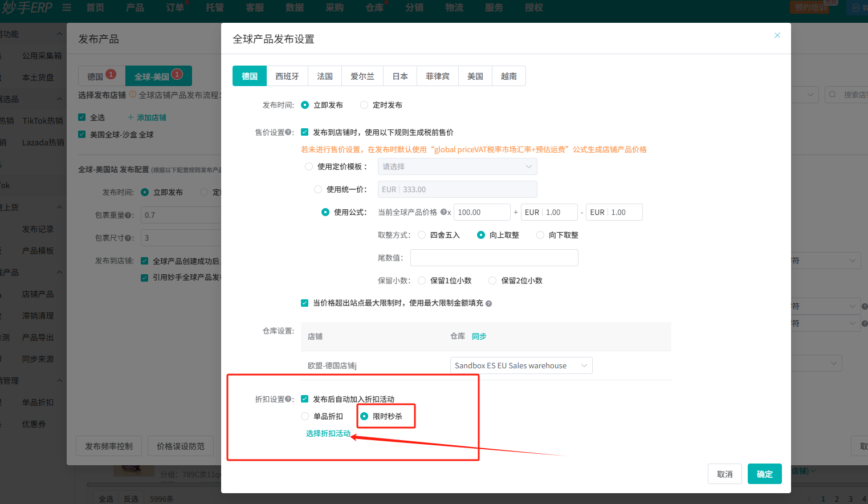
Task: Click 发布频率控制 button
Action: coord(109,446)
